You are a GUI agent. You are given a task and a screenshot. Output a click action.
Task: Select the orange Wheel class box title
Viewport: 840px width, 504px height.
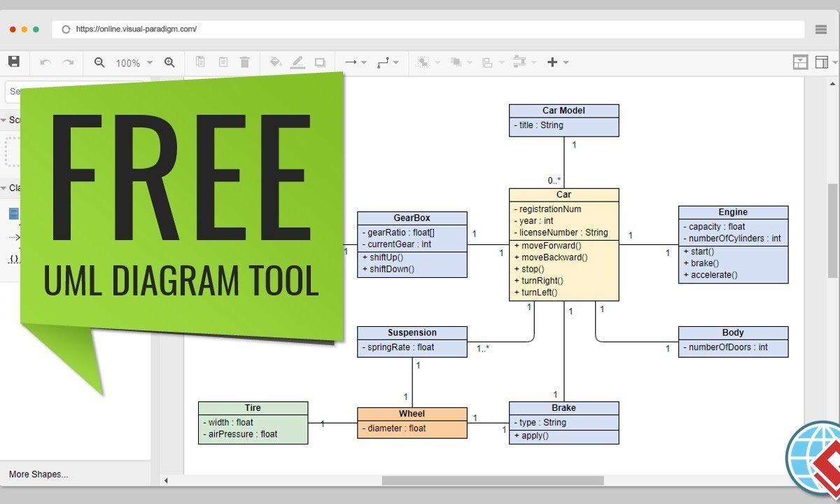click(x=412, y=414)
